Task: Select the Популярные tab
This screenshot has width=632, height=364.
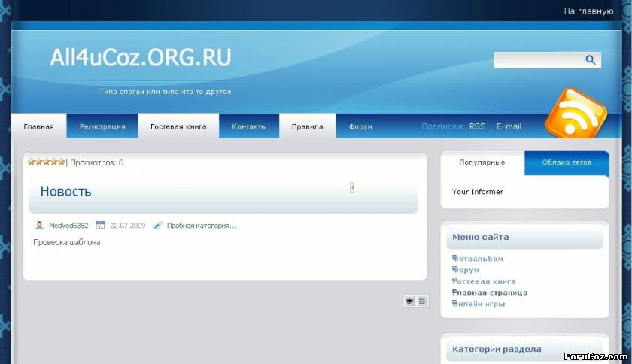Action: 482,162
